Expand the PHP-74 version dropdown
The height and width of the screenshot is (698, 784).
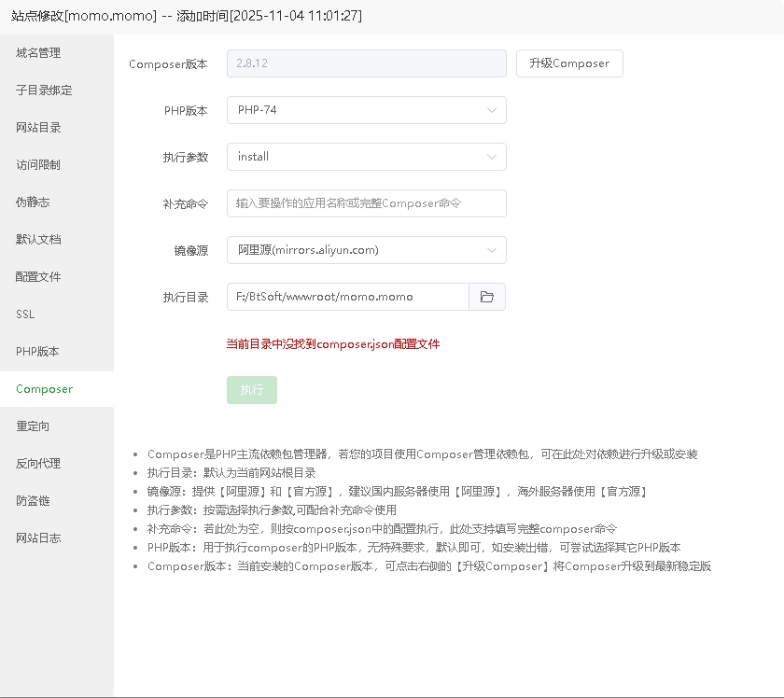coord(366,110)
